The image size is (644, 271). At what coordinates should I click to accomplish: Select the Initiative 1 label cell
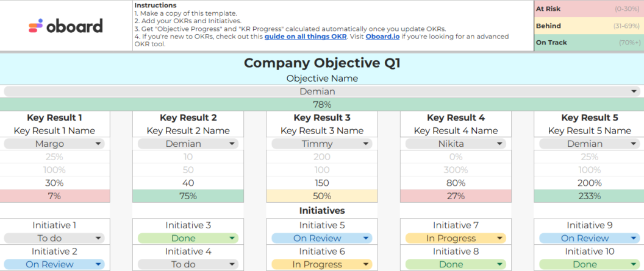pyautogui.click(x=55, y=225)
